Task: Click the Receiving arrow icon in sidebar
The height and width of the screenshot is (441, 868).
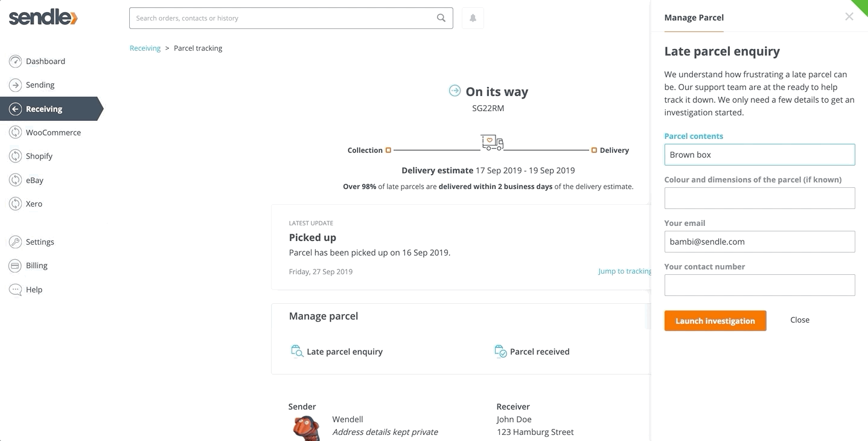Action: click(x=15, y=109)
